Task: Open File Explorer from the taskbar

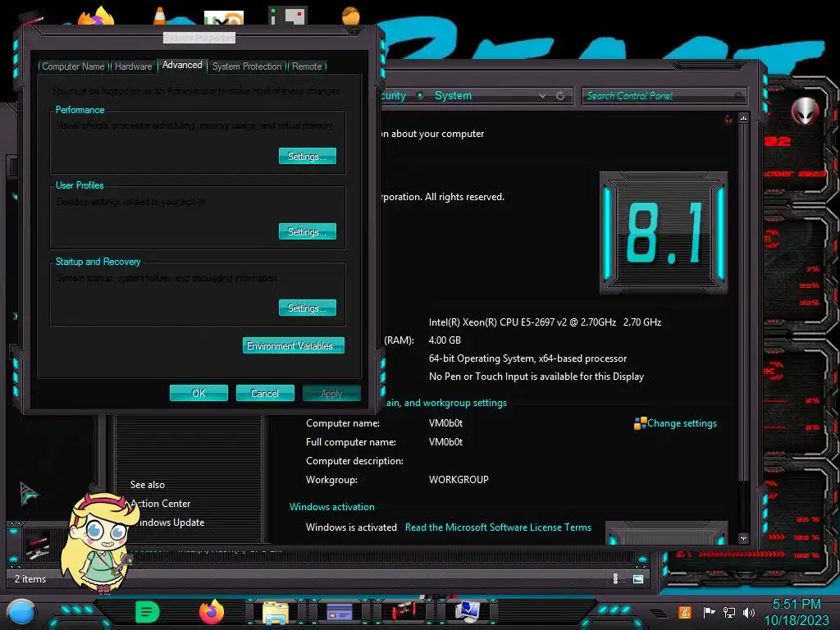Action: coord(276,612)
